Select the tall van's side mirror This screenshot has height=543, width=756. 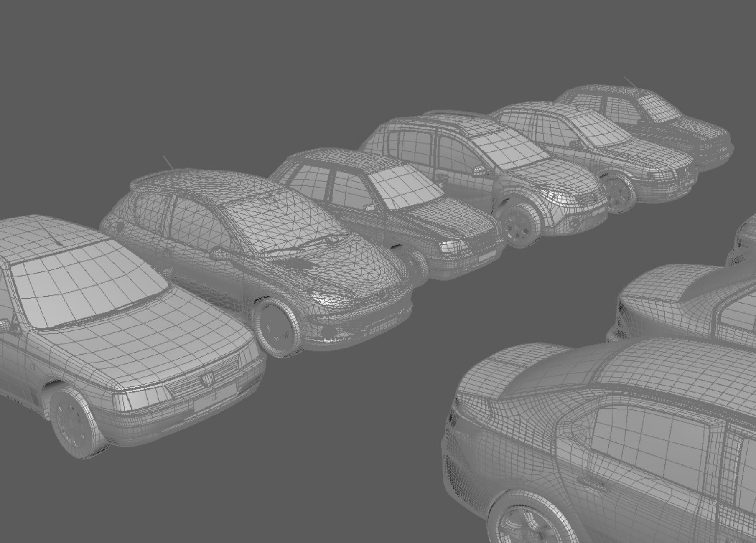(x=479, y=171)
